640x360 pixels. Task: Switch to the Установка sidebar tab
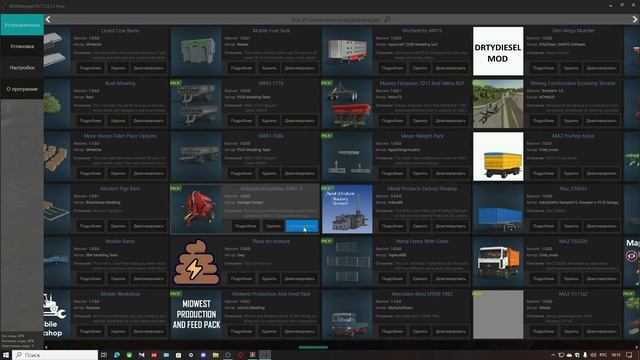point(22,46)
